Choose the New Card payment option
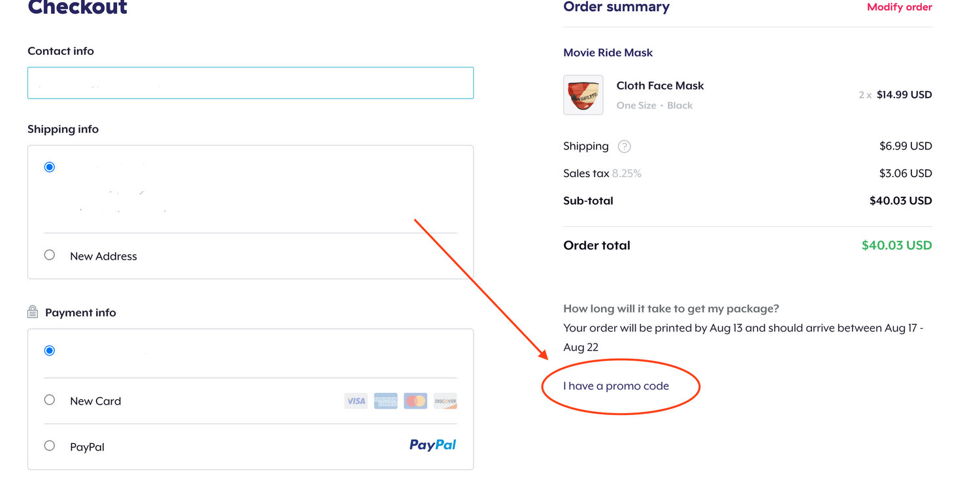The width and height of the screenshot is (980, 487). tap(50, 399)
